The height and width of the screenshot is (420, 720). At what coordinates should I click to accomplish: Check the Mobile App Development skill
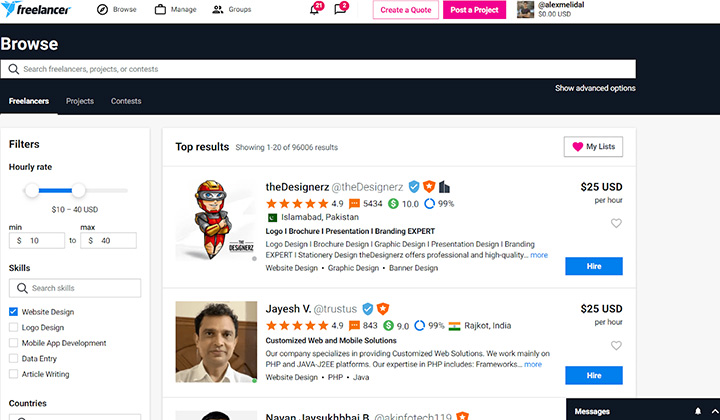(13, 343)
